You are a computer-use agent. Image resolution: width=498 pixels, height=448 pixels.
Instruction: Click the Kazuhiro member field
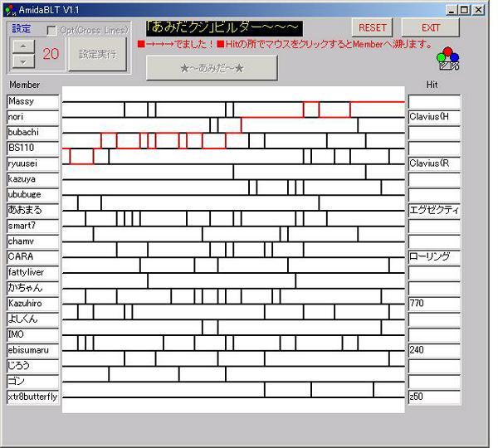click(x=33, y=304)
